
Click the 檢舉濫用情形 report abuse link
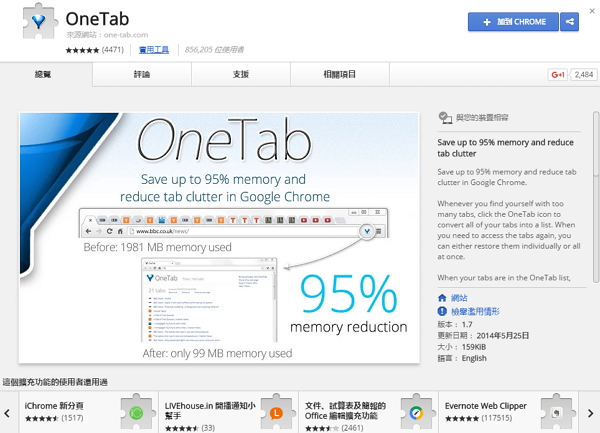pyautogui.click(x=475, y=311)
